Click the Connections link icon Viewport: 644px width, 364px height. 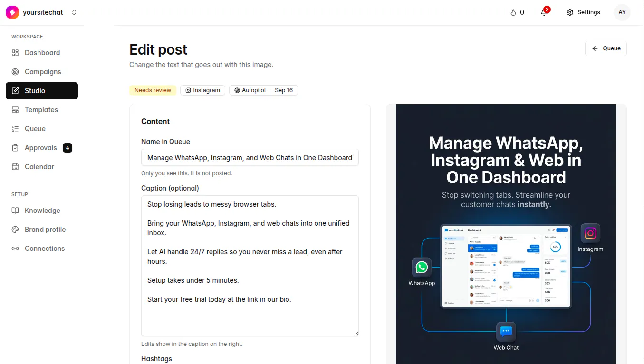pos(15,249)
